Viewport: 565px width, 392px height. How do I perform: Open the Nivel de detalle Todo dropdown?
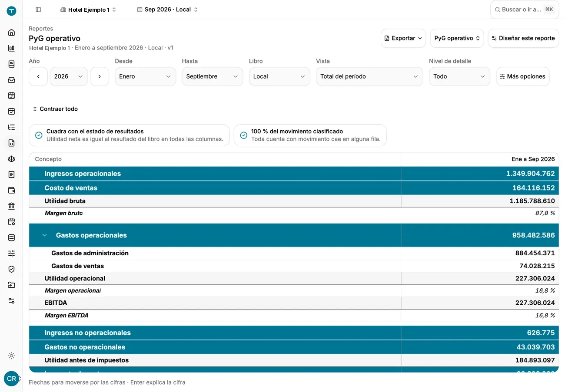(459, 76)
